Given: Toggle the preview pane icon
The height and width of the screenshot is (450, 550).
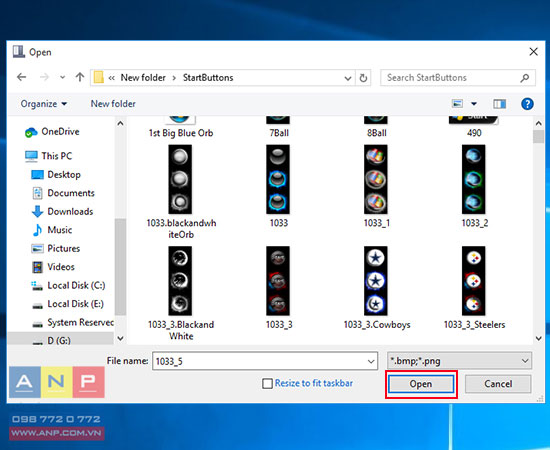Looking at the screenshot, I should coord(499,104).
